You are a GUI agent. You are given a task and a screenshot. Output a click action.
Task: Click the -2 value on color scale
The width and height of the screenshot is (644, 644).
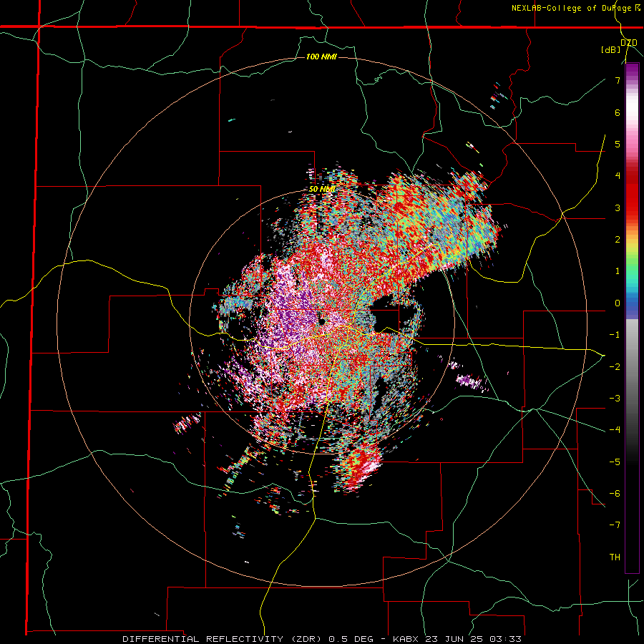(615, 366)
